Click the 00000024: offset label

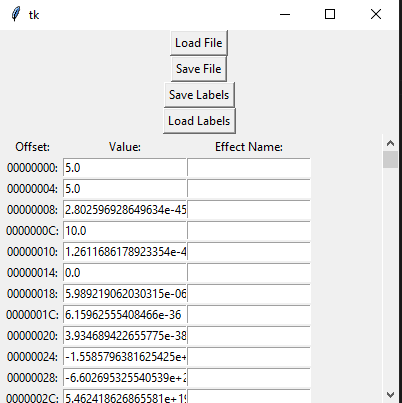tap(32, 357)
